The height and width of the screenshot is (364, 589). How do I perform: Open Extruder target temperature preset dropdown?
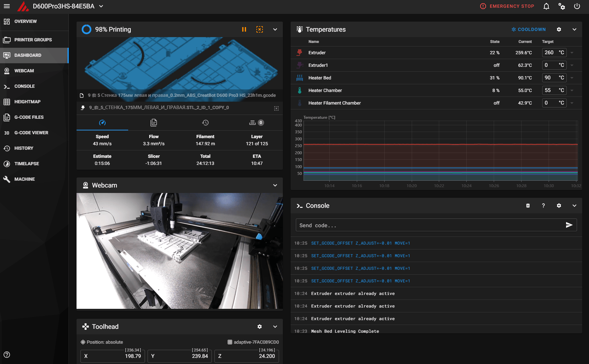[572, 53]
